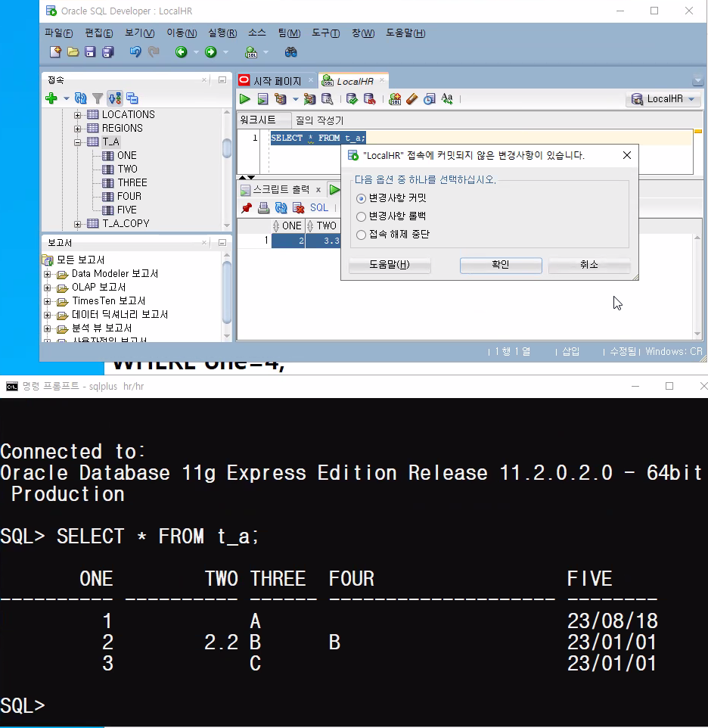Collapse the T_A table node
This screenshot has height=728, width=708.
pos(77,142)
